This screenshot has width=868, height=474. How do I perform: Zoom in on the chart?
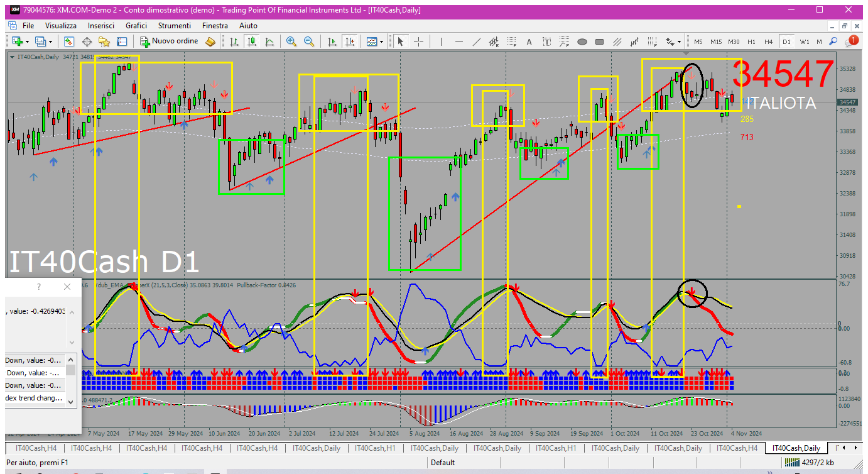pos(291,41)
